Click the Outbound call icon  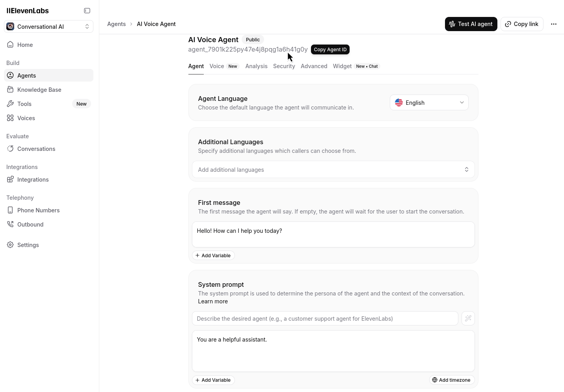[11, 224]
